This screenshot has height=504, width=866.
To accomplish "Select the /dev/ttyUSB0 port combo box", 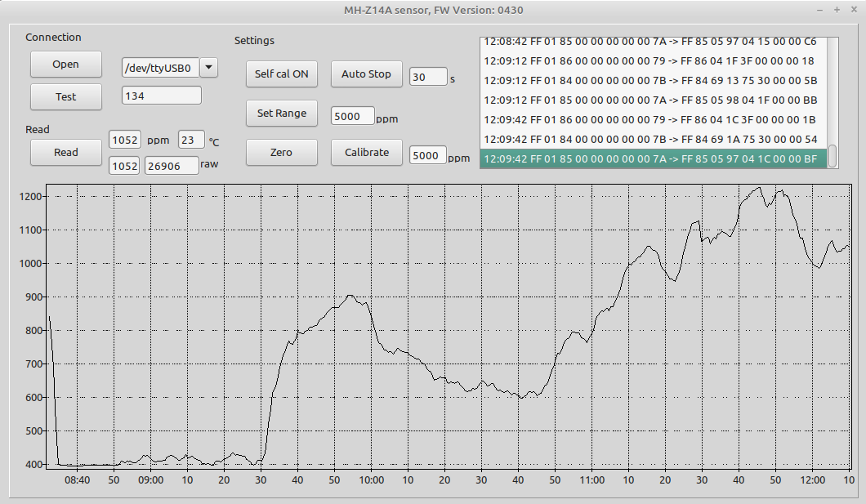I will tap(160, 68).
